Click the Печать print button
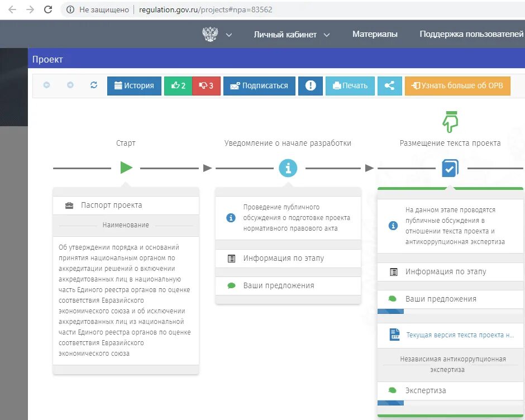This screenshot has width=525, height=420. [350, 86]
